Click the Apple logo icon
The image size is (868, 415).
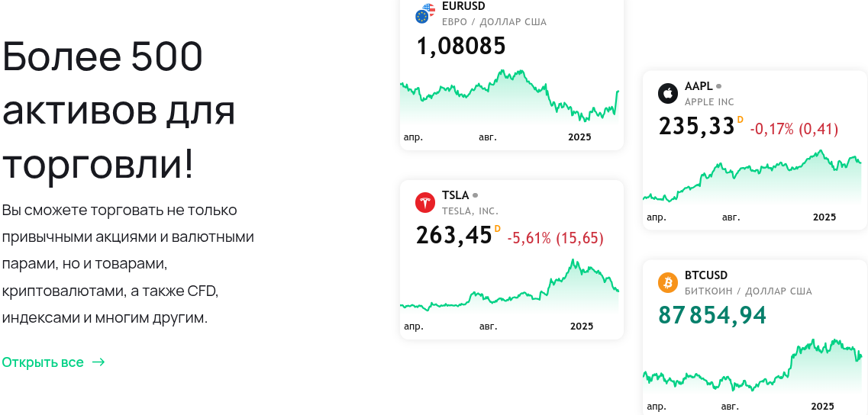[x=668, y=94]
